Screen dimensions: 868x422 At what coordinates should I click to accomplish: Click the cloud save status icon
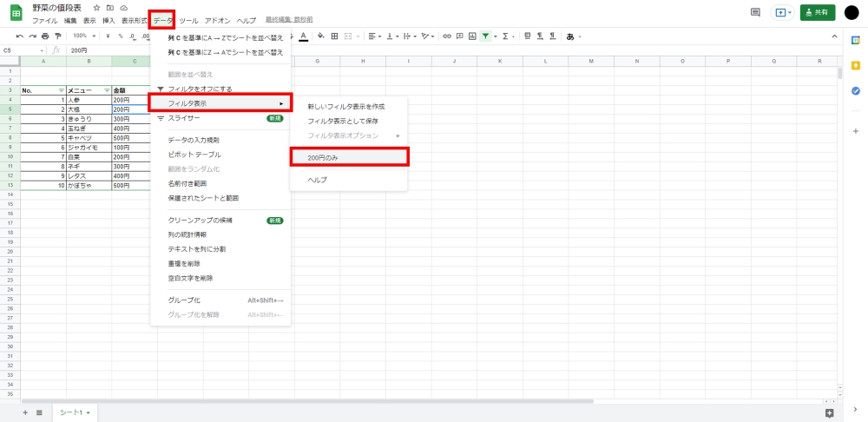click(123, 8)
